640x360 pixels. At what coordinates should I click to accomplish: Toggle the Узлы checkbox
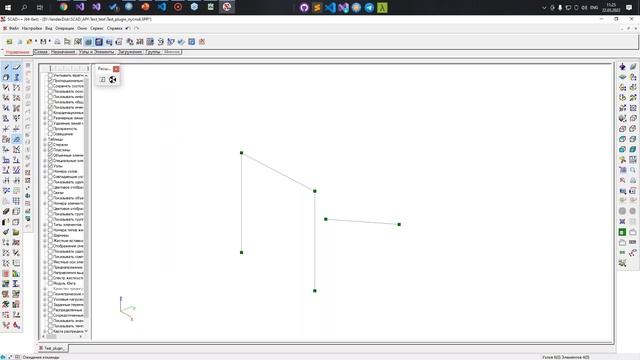click(51, 166)
